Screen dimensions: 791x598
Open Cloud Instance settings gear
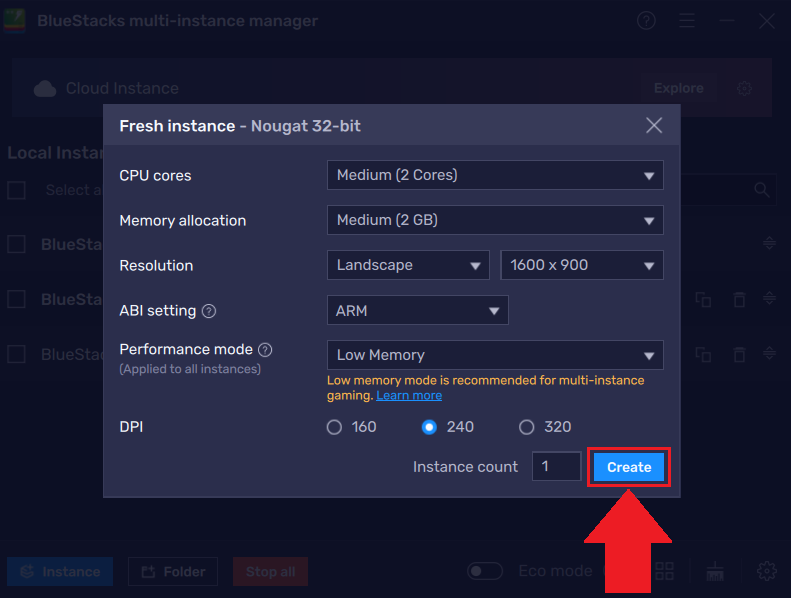[744, 89]
